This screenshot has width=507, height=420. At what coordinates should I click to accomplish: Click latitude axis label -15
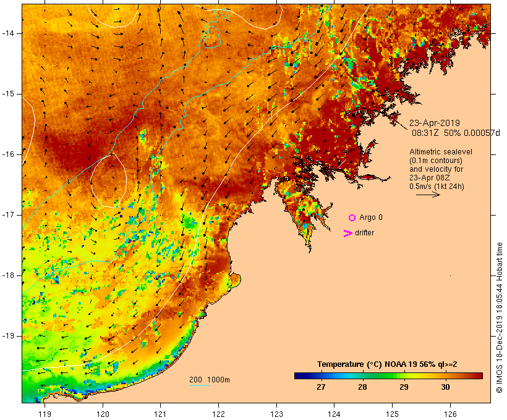coord(8,94)
